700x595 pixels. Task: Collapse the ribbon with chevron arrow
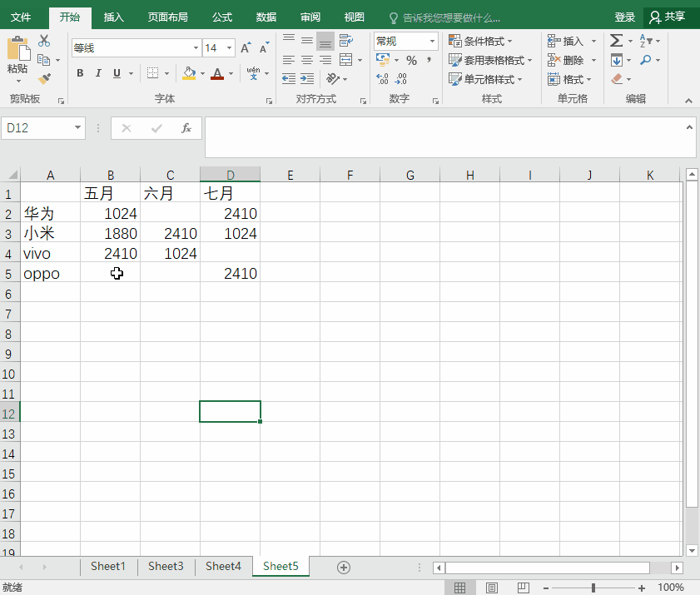[689, 101]
